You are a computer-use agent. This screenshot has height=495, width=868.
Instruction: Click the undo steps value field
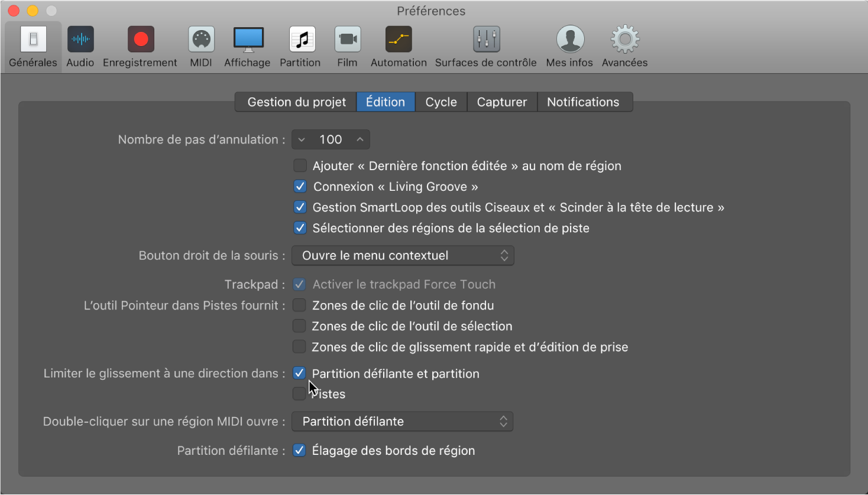click(x=331, y=140)
